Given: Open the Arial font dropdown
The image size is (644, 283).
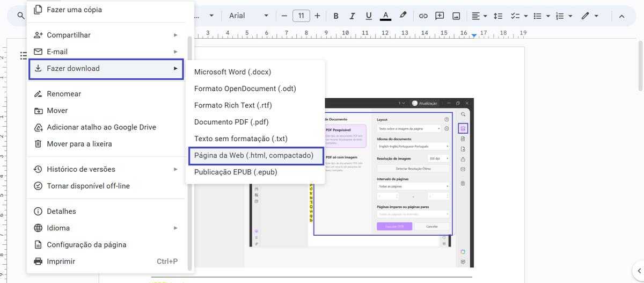Looking at the screenshot, I should point(248,16).
